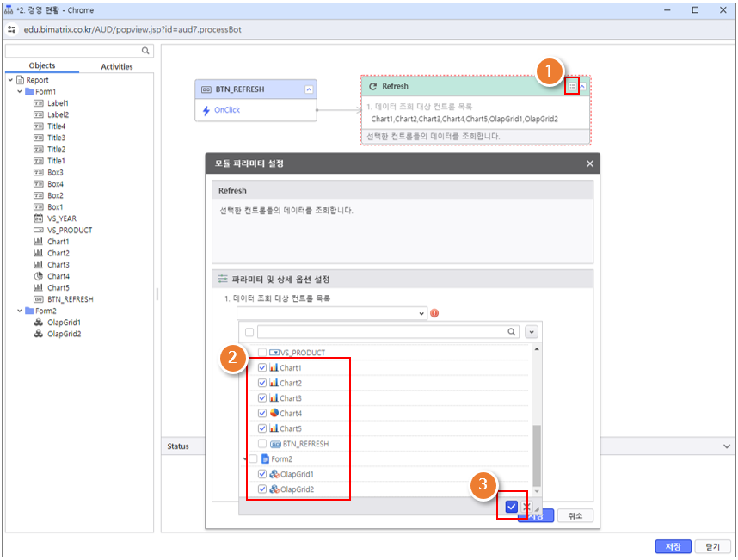Collapse the Form1 node in Objects tree
The width and height of the screenshot is (738, 560).
pos(20,91)
